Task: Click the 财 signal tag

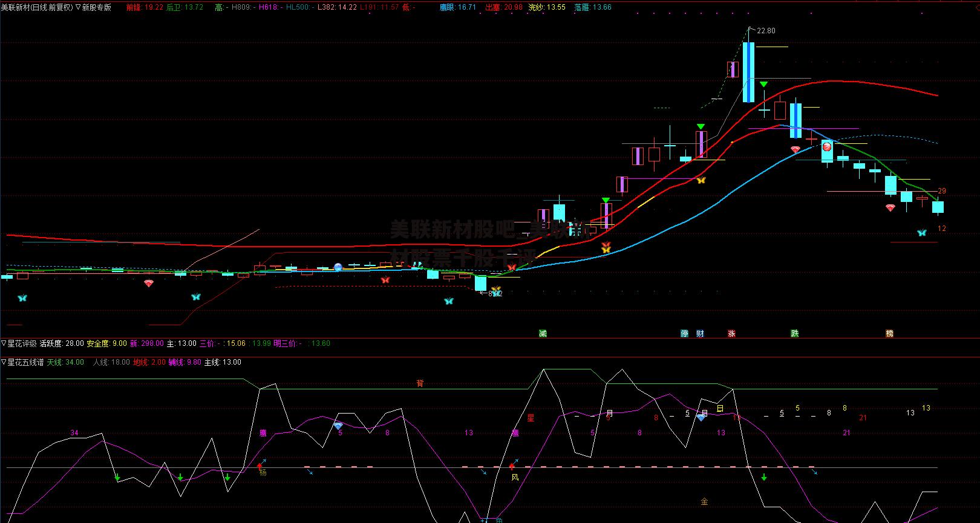Action: coord(700,333)
